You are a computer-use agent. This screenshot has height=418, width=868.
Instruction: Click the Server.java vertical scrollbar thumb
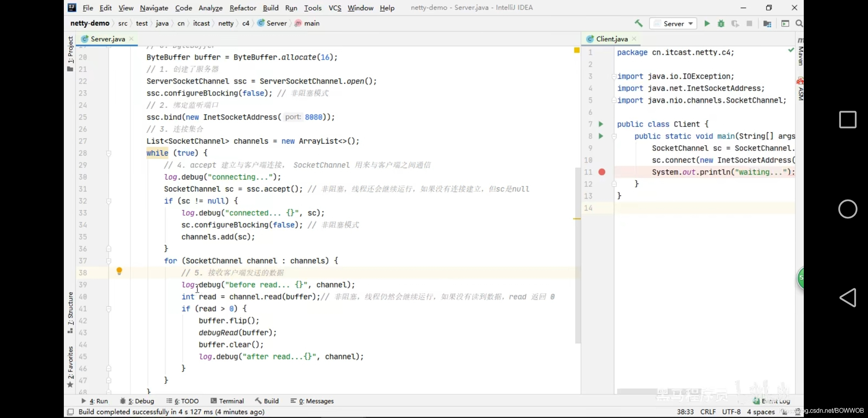pos(578,255)
